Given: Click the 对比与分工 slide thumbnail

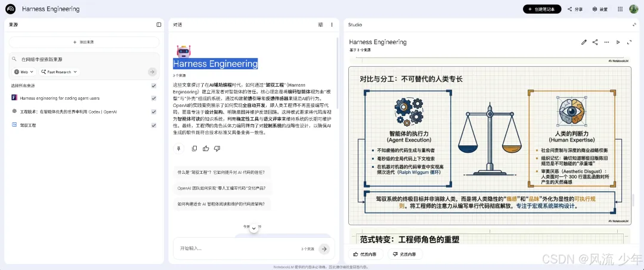Looking at the screenshot, I should click(x=490, y=145).
